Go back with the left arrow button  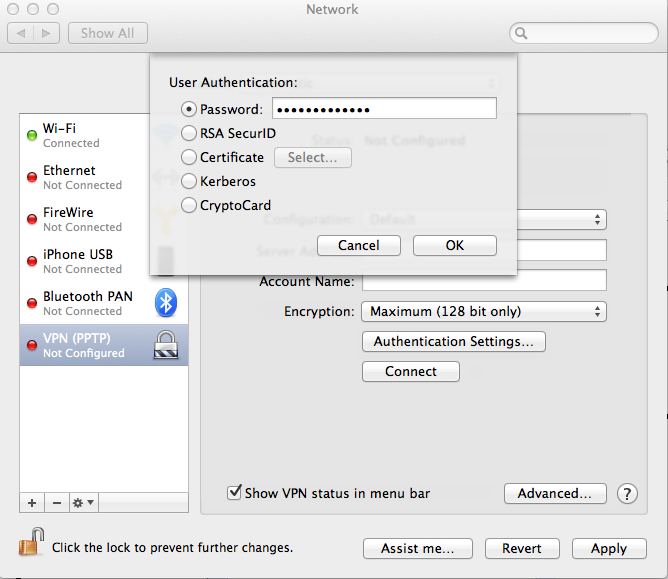[21, 33]
